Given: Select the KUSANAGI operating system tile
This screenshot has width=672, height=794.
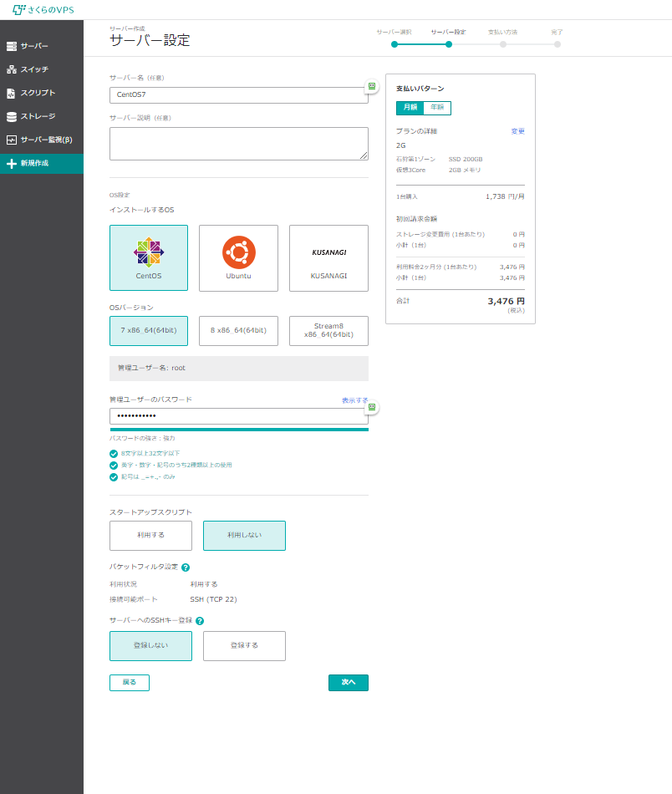Looking at the screenshot, I should [x=328, y=257].
